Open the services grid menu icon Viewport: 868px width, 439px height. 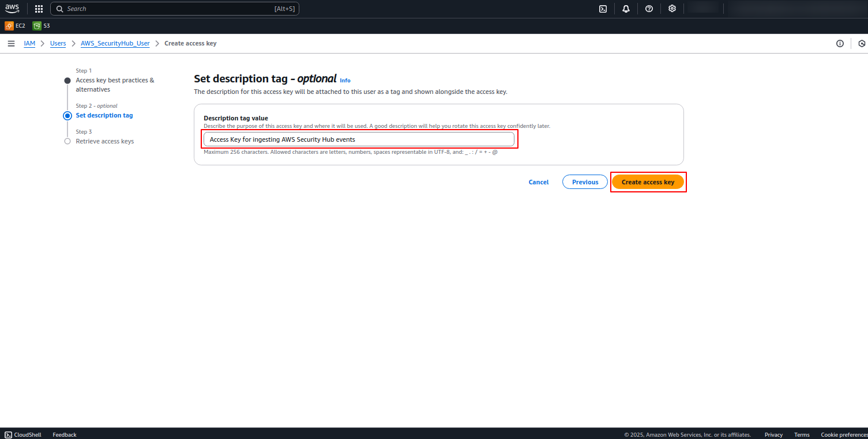[x=39, y=9]
